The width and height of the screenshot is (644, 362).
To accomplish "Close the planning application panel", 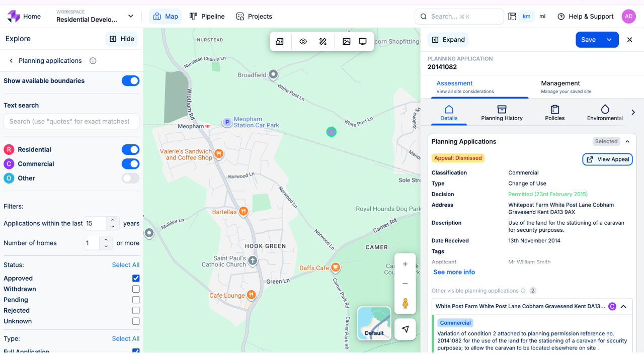I will [x=629, y=40].
